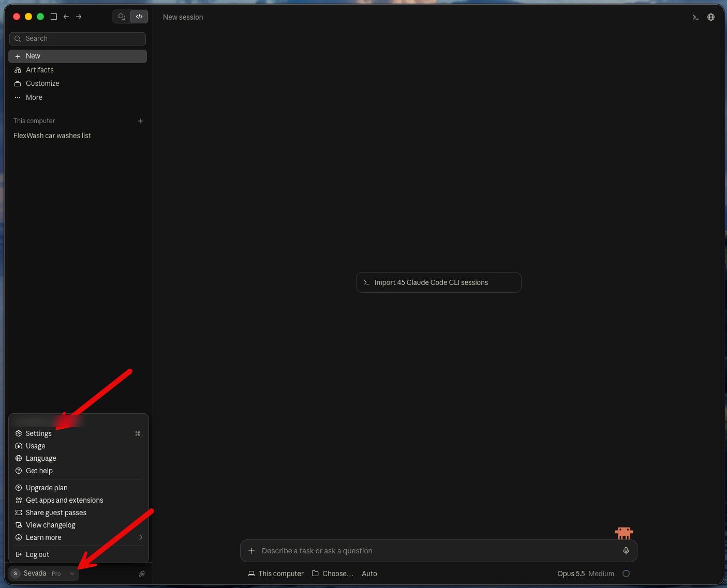
Task: Collapse the Sevada Pro account menu
Action: tap(44, 574)
